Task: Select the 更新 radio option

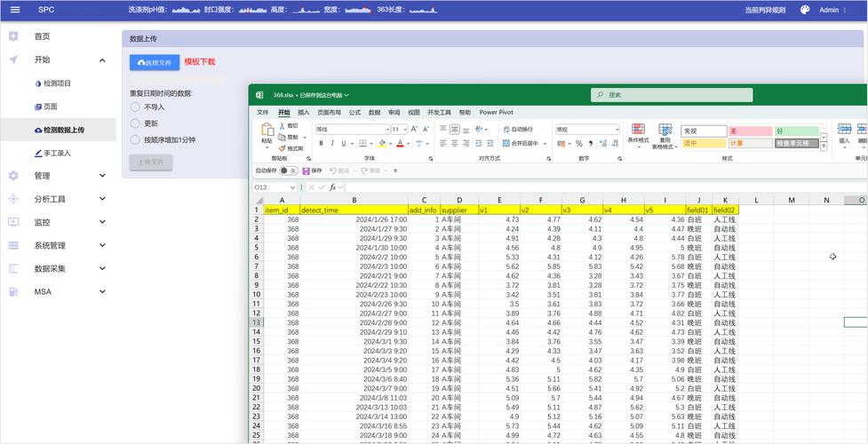Action: coord(136,123)
